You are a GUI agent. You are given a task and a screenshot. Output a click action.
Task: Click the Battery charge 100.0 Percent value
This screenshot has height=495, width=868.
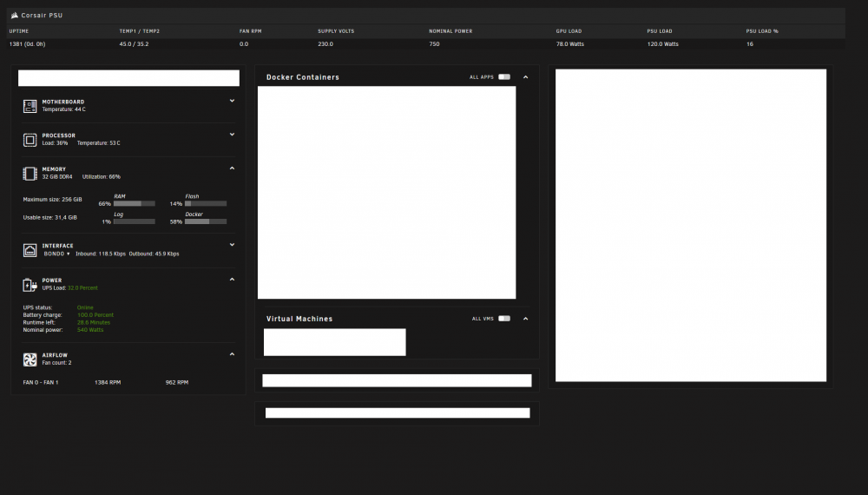point(95,315)
